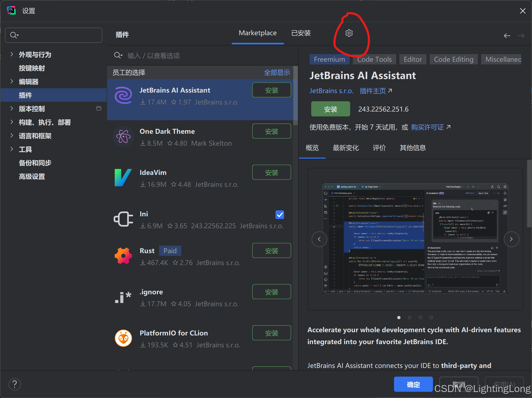Click the back navigation arrow
532x398 pixels.
point(507,35)
